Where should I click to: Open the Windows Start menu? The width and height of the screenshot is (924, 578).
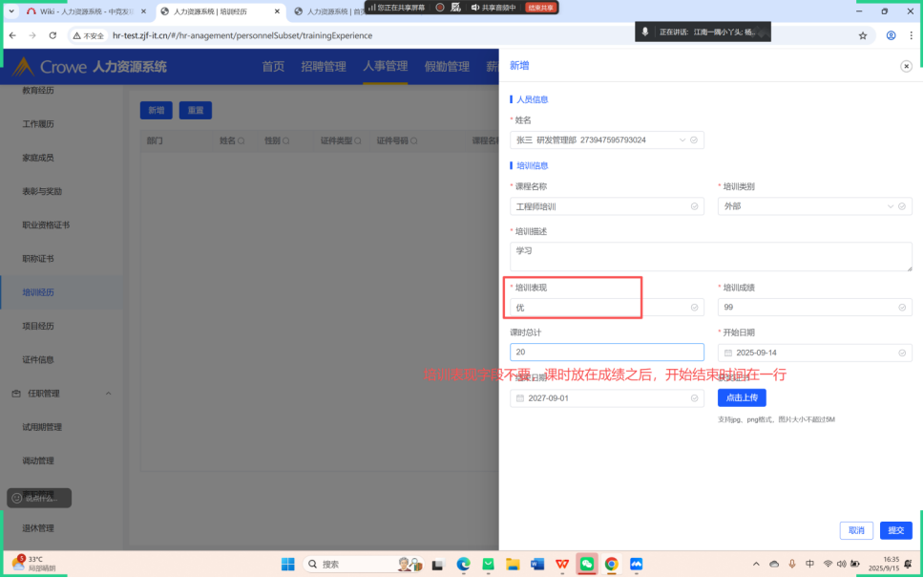pos(287,565)
